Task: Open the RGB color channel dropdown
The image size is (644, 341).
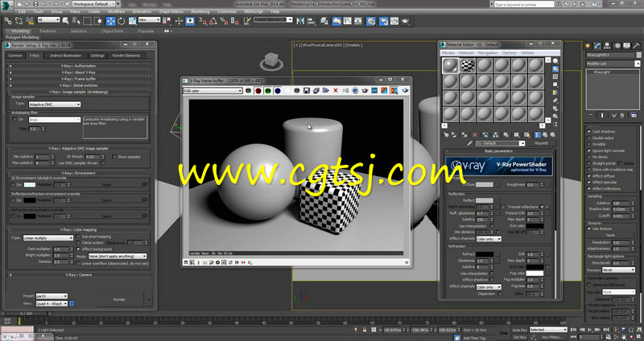Action: (213, 91)
